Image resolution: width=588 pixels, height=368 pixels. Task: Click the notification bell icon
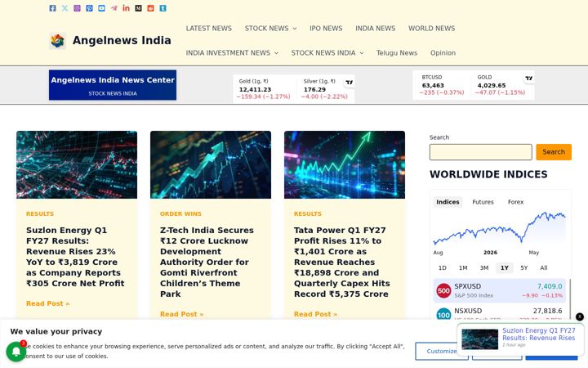[16, 352]
